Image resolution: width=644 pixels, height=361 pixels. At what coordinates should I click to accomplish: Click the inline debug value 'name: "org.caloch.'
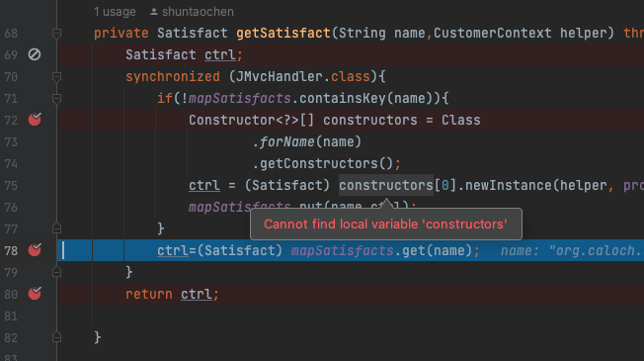(572, 250)
